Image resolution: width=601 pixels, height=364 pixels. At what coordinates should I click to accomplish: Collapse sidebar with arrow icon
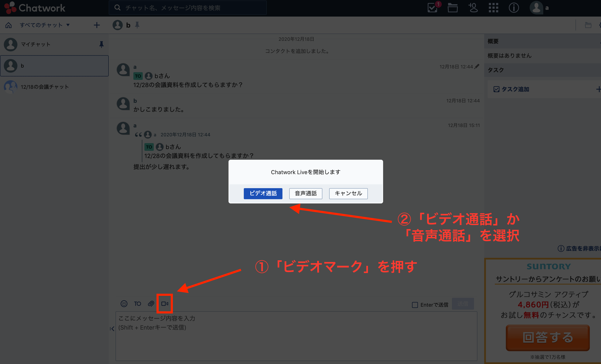coord(112,329)
